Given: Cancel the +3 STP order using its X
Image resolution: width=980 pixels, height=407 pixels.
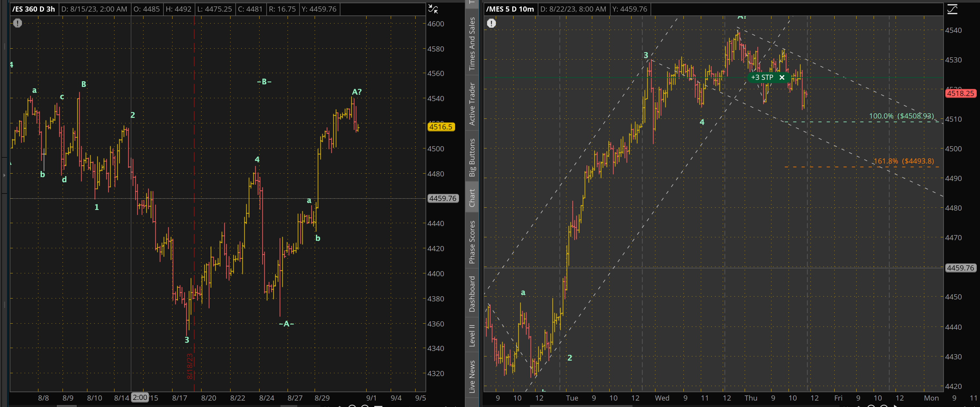Looking at the screenshot, I should [x=782, y=78].
